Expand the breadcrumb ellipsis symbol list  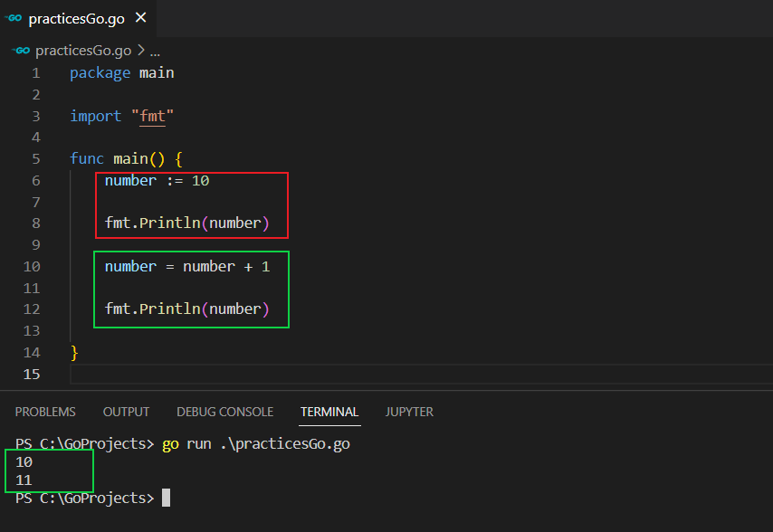click(155, 51)
